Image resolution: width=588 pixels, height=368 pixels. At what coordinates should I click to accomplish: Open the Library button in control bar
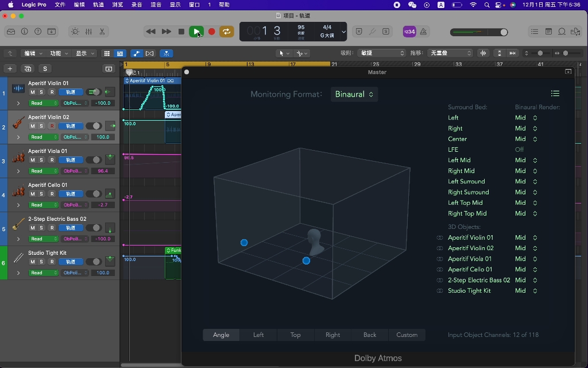pos(11,32)
